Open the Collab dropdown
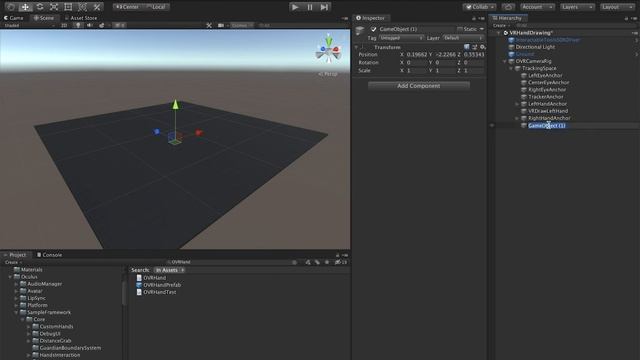 point(480,7)
